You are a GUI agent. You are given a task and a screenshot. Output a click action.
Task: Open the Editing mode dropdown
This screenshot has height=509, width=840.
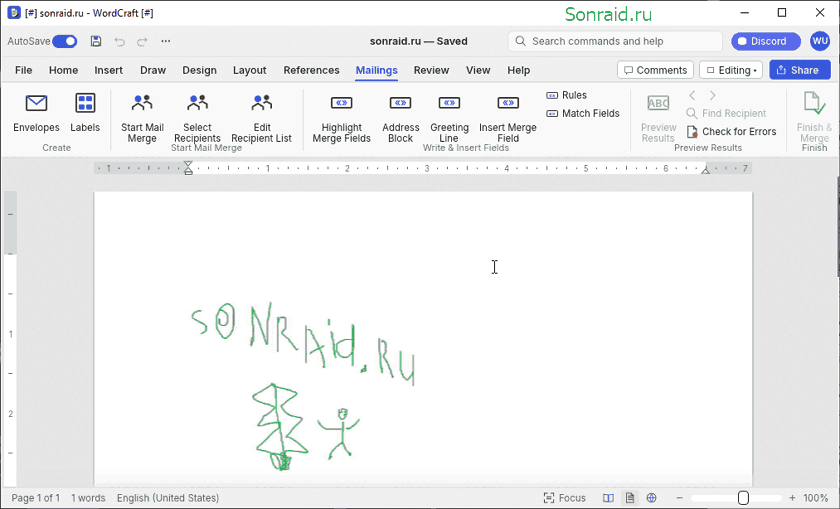point(731,70)
